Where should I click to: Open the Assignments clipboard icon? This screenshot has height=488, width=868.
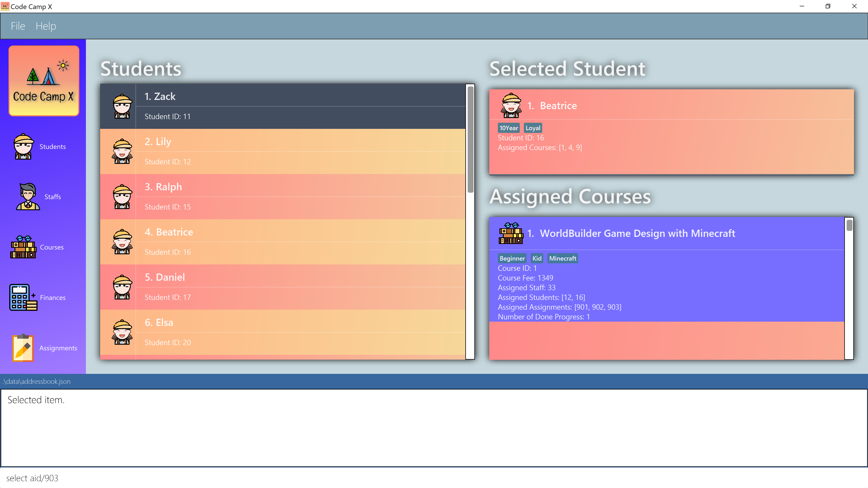click(23, 348)
